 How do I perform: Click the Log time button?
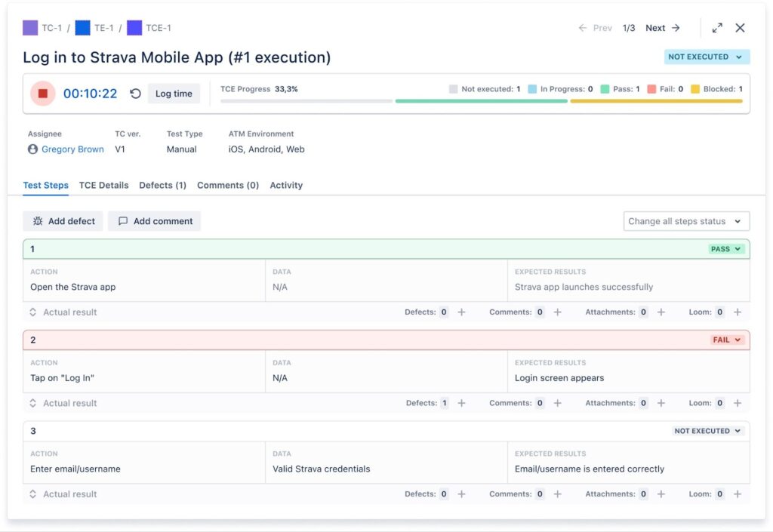coord(174,94)
